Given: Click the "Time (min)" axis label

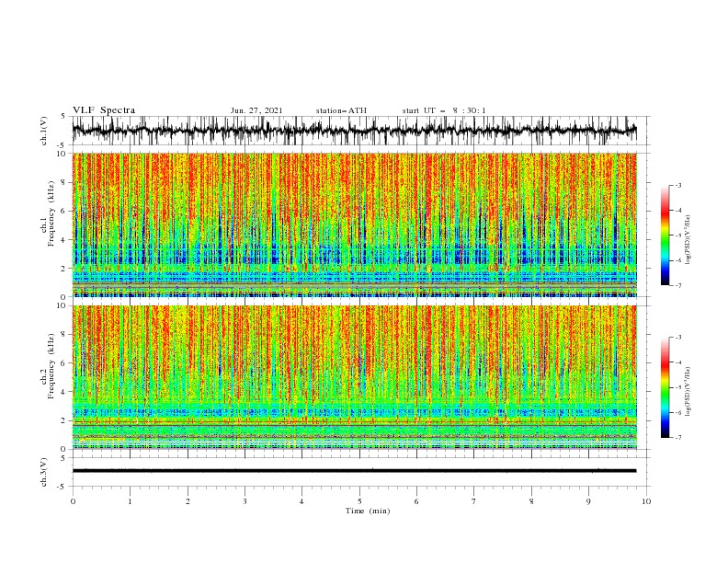Looking at the screenshot, I should [x=368, y=511].
